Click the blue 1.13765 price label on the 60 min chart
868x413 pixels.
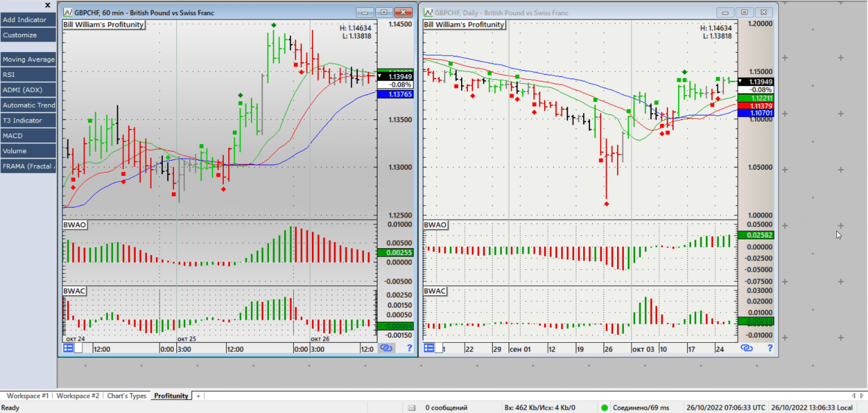click(398, 94)
